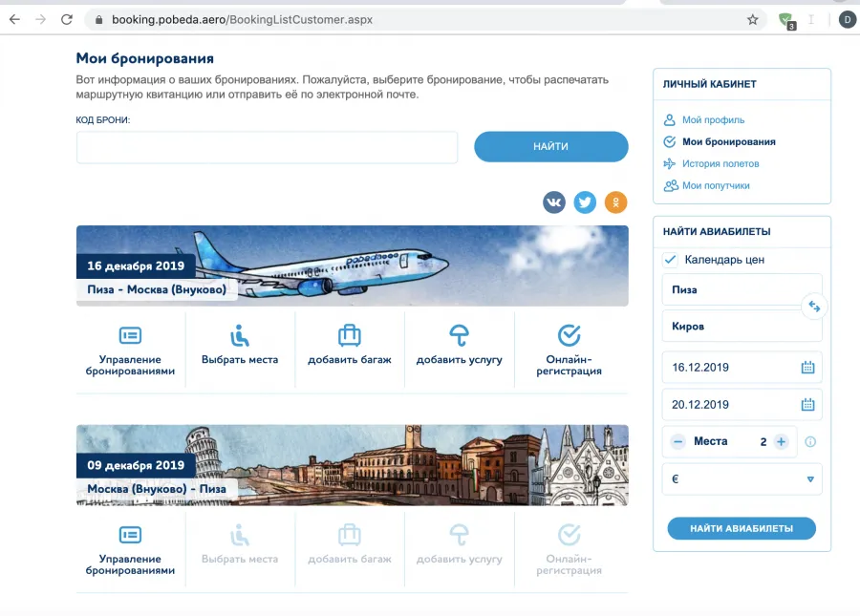Click route label Пиза - Москва (Внуково)
860x616 pixels.
point(157,289)
